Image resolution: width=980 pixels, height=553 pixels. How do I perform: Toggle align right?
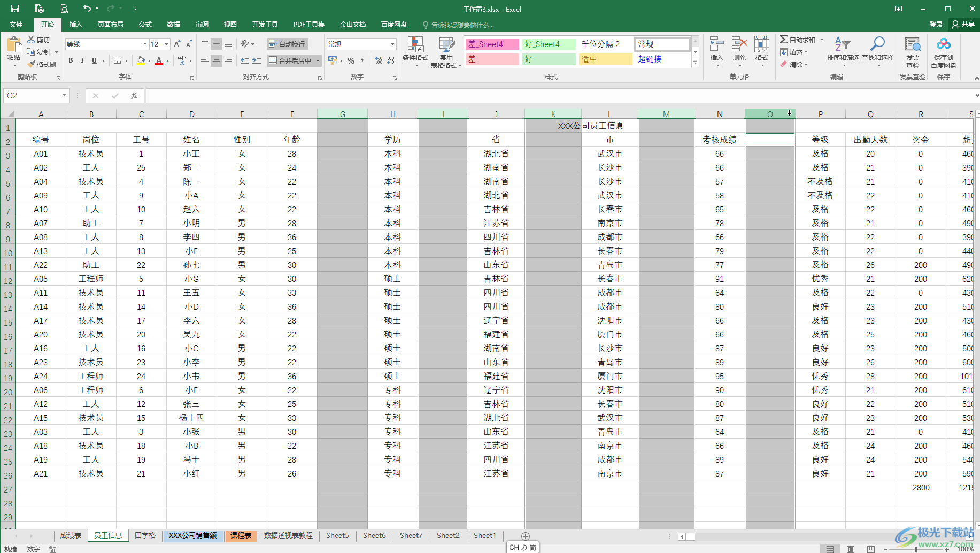pyautogui.click(x=228, y=60)
